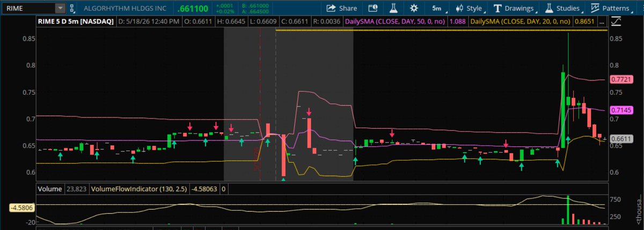This screenshot has width=644, height=230.
Task: Open chart settings gear icon
Action: click(x=414, y=9)
